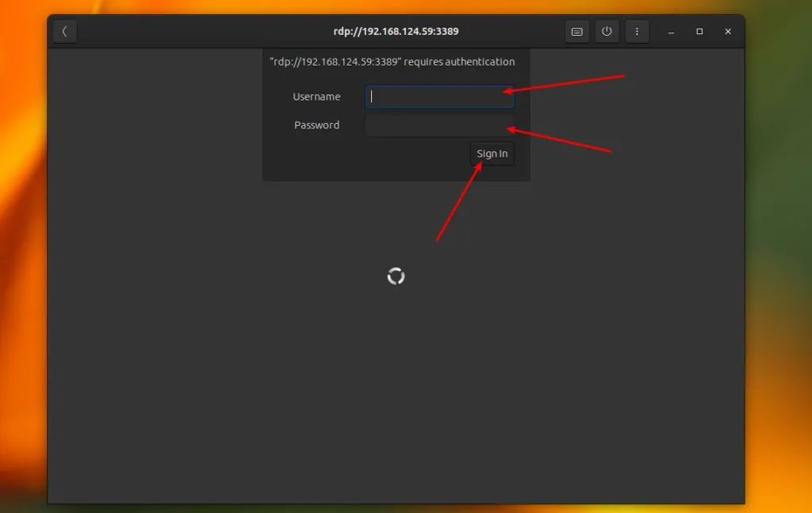This screenshot has height=513, width=812.
Task: Click the Password label
Action: (x=316, y=125)
